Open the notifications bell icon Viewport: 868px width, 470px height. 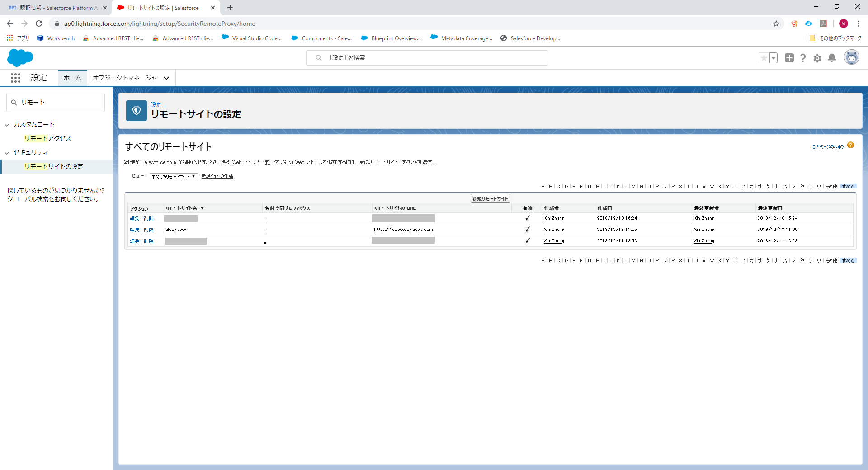tap(832, 58)
